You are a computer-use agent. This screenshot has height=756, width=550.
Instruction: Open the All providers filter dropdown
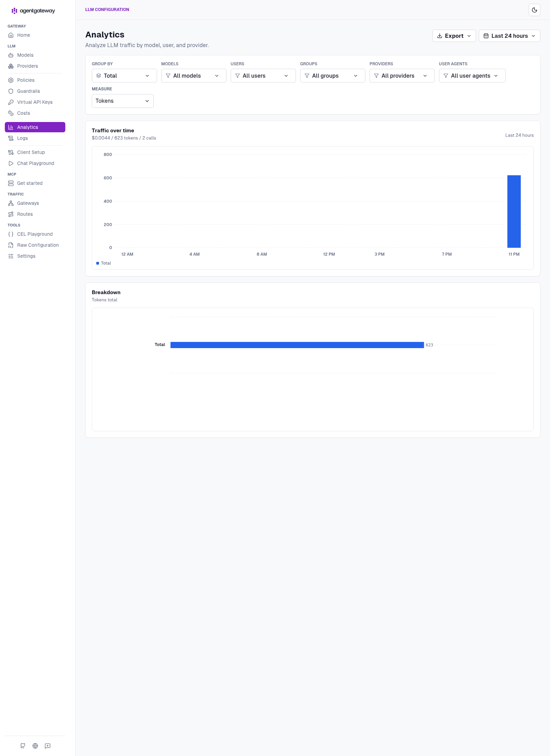click(402, 76)
